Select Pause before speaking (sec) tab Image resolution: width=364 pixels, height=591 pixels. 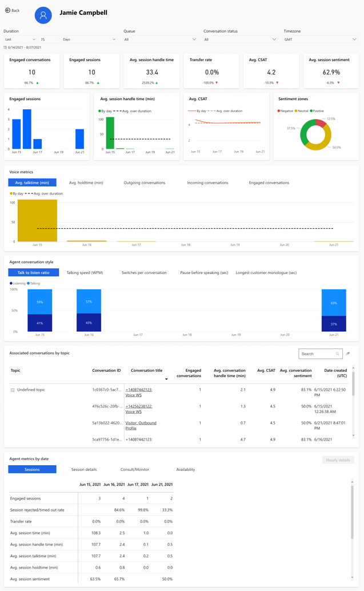pos(204,272)
